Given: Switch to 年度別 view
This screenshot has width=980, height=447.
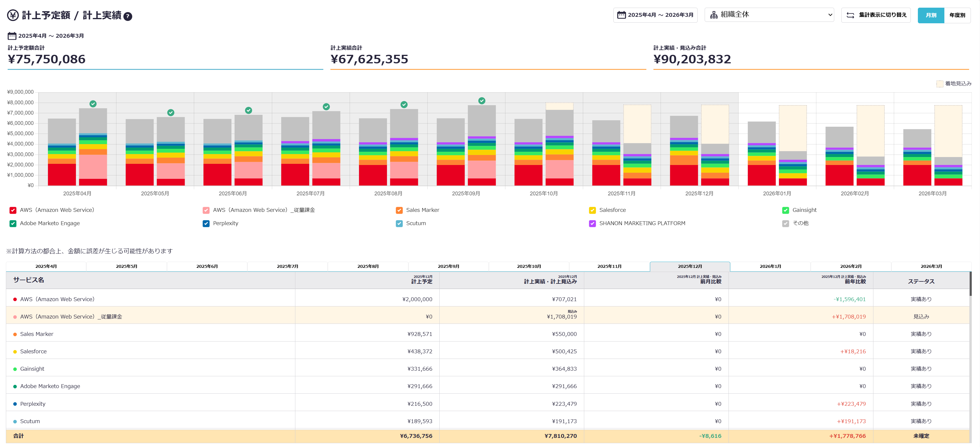Looking at the screenshot, I should click(x=957, y=15).
